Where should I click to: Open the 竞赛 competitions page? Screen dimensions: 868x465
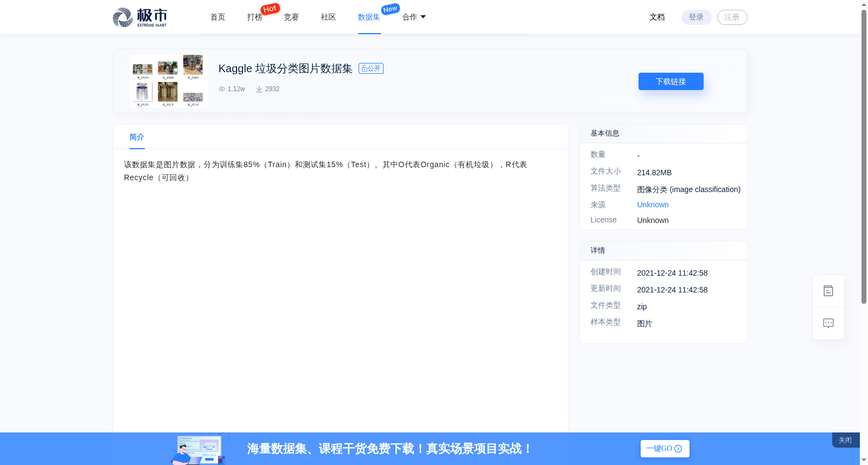pyautogui.click(x=292, y=17)
